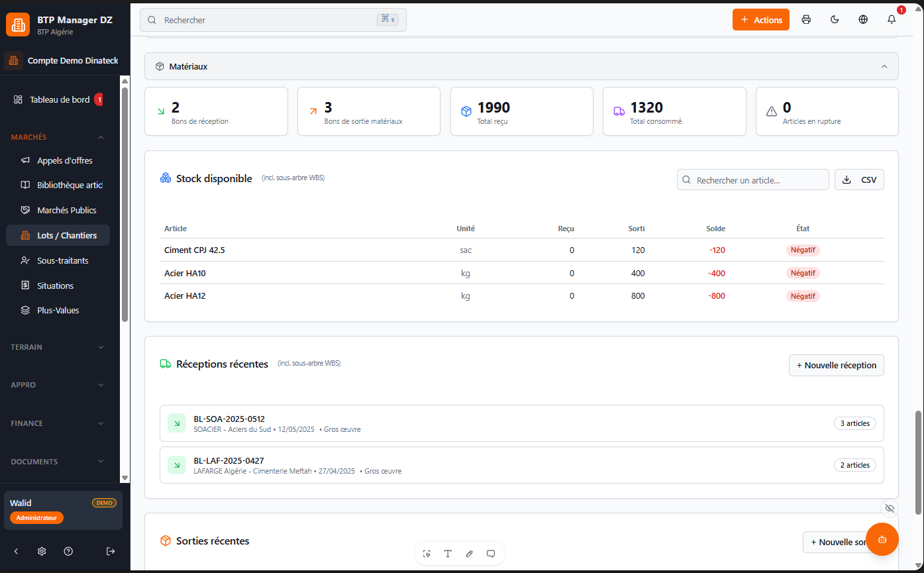The width and height of the screenshot is (924, 573).
Task: Click Nouvelle réception button
Action: coord(836,365)
